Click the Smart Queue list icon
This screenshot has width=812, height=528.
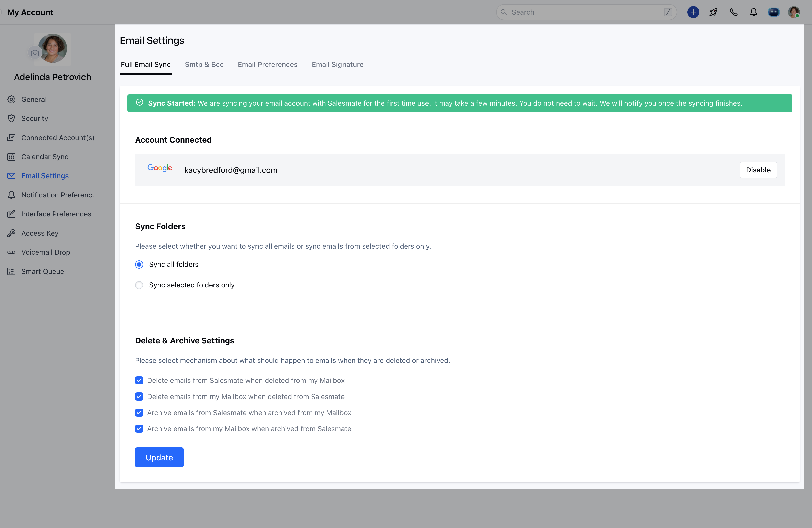[x=11, y=271]
